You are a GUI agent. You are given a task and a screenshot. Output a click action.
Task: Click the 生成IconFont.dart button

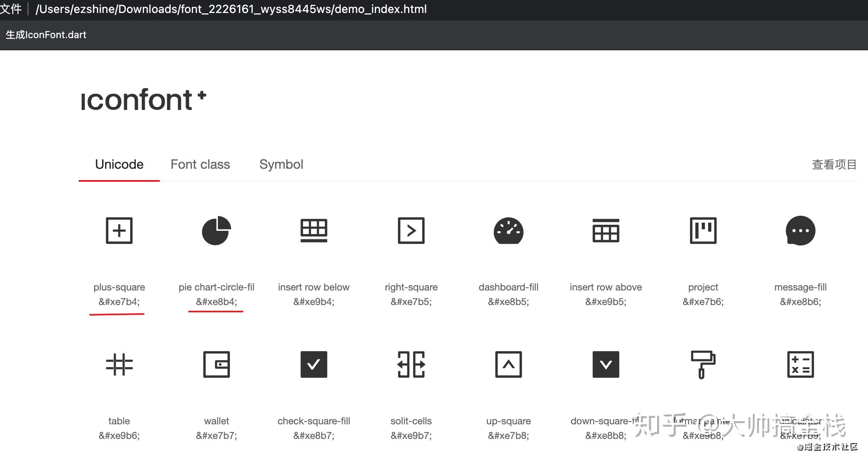46,35
